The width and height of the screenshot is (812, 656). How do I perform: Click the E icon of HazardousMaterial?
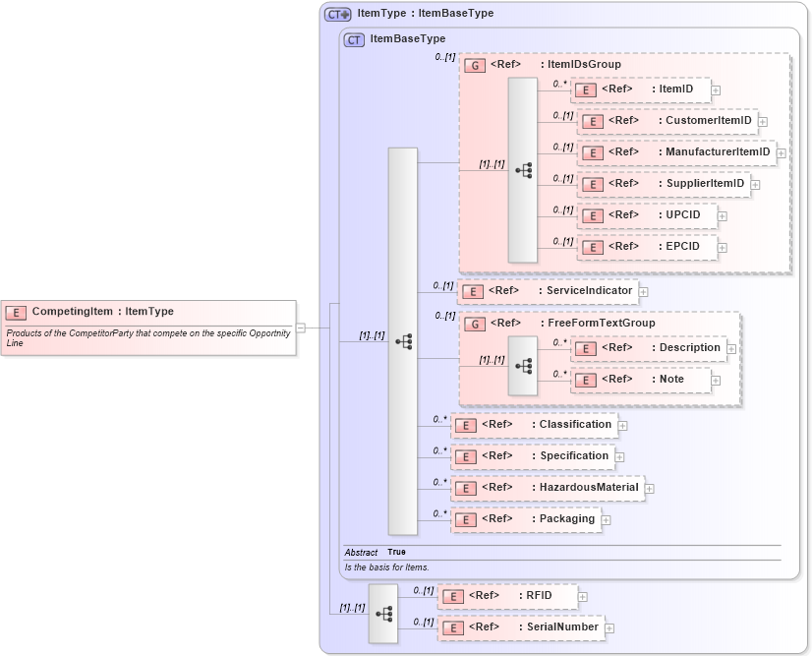coord(468,487)
